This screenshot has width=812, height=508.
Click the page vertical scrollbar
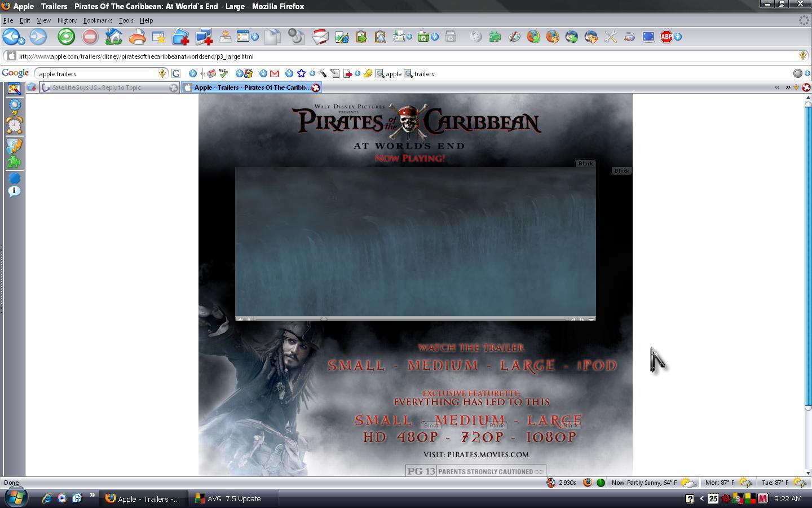pos(807,257)
